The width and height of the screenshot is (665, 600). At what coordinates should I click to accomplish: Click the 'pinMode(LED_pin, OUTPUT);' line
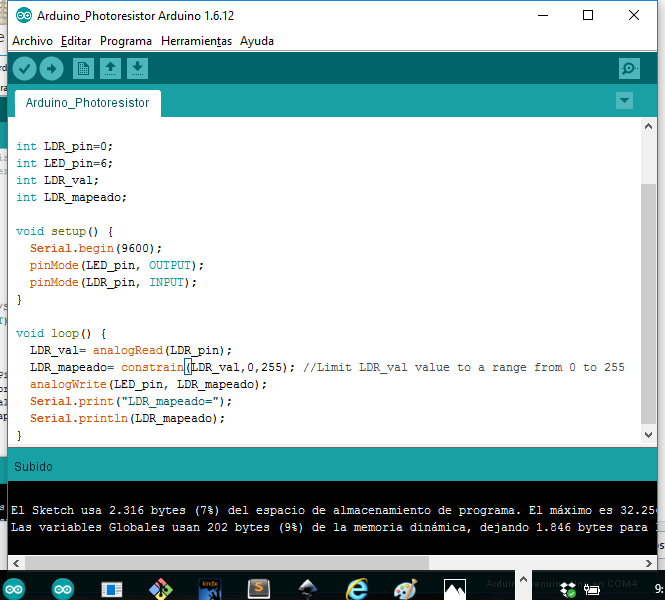coord(117,265)
